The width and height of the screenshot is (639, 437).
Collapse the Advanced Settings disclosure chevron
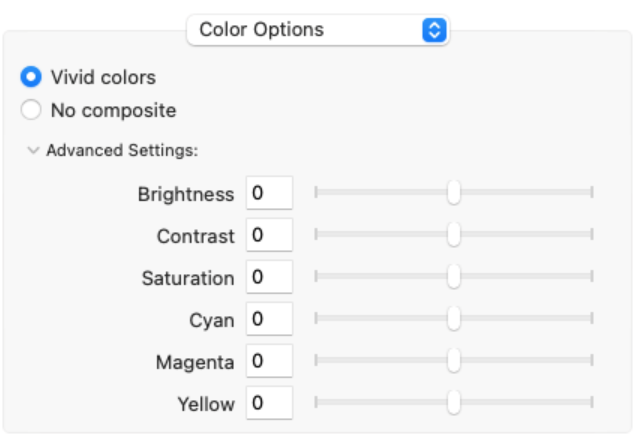34,151
